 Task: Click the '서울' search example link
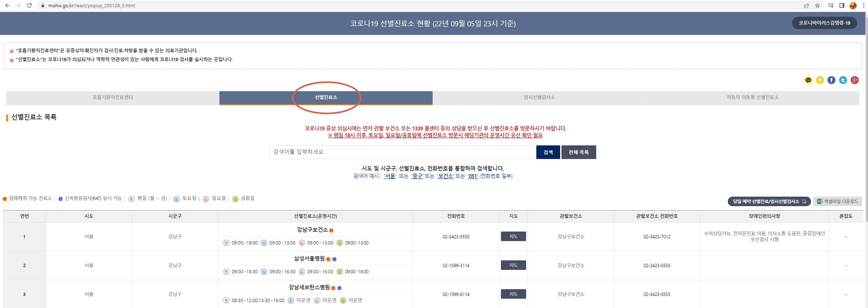[x=390, y=176]
